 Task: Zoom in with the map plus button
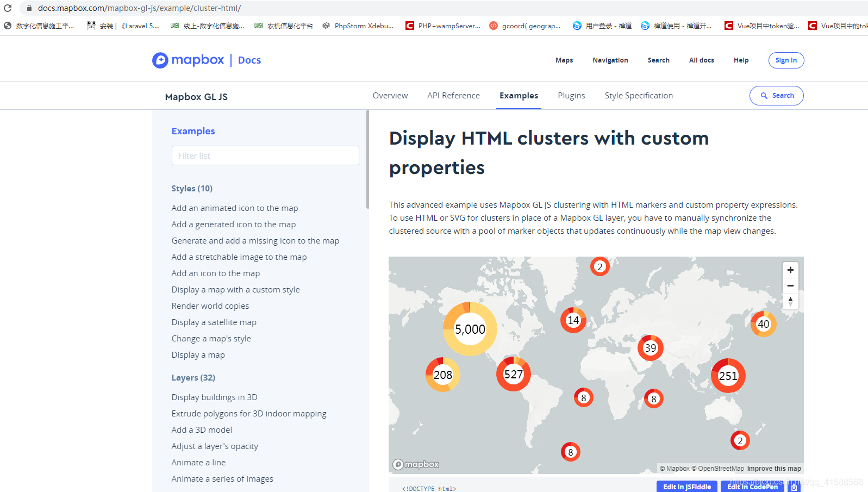(790, 270)
